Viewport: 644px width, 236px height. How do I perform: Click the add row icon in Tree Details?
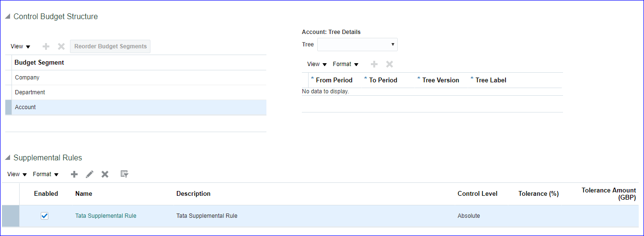(x=374, y=64)
